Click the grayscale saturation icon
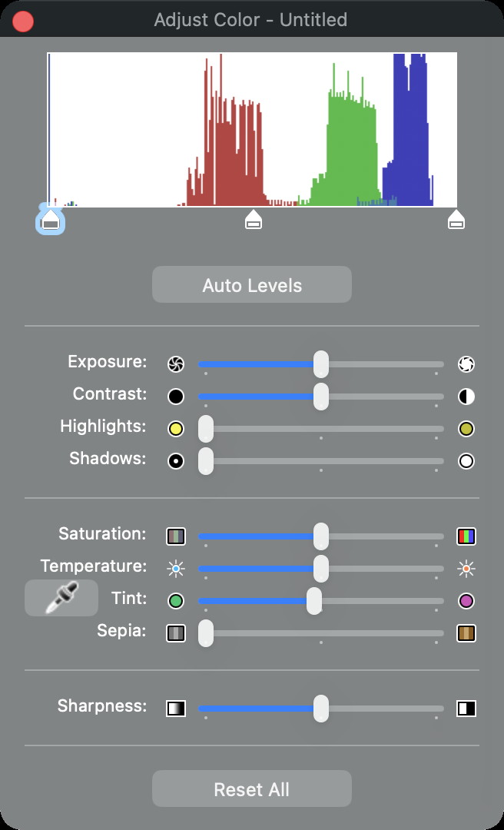This screenshot has height=830, width=504. tap(176, 536)
